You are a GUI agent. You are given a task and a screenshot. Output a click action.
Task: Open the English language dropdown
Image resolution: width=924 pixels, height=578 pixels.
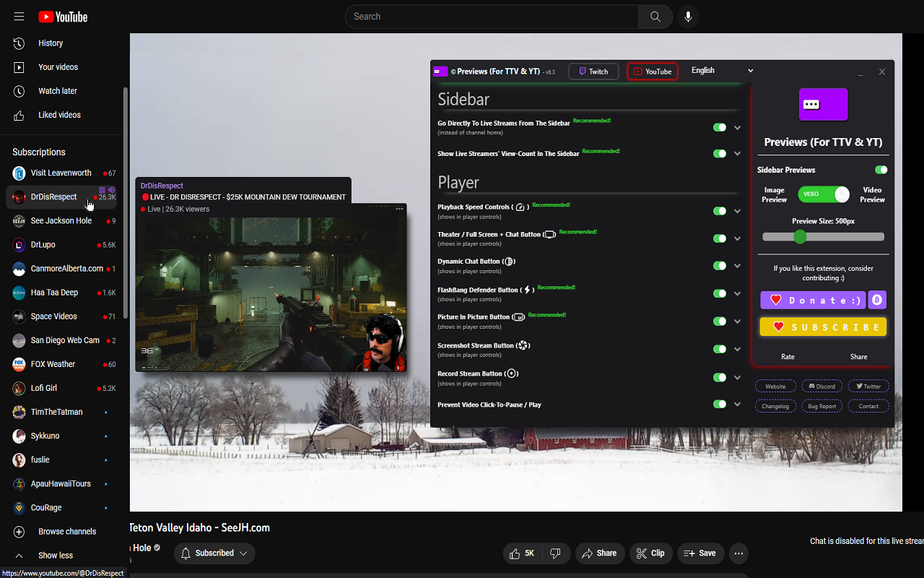tap(720, 70)
